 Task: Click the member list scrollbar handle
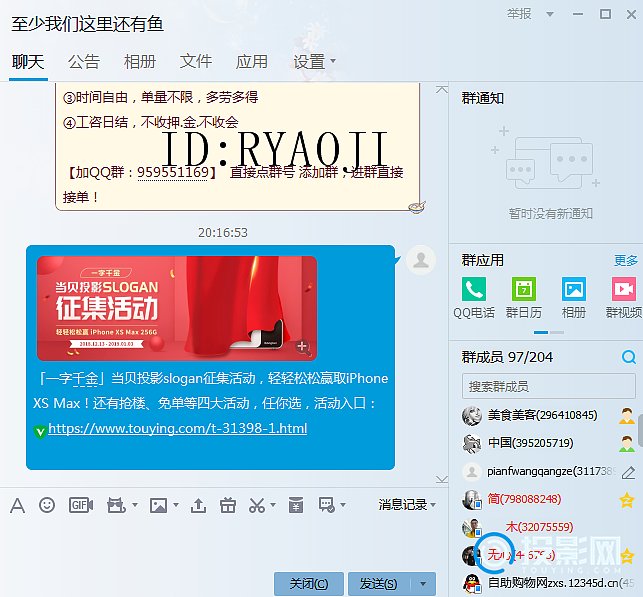[x=640, y=431]
